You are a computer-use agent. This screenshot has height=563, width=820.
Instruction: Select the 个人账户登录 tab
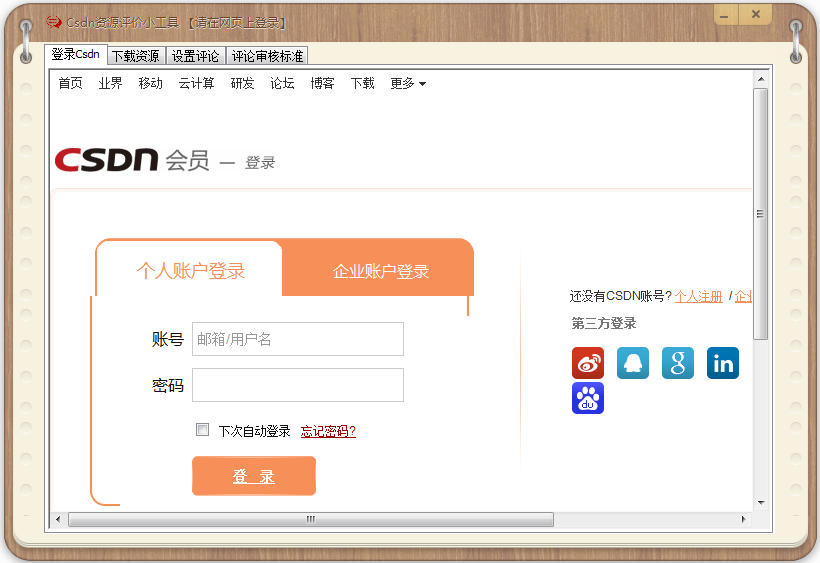coord(190,271)
